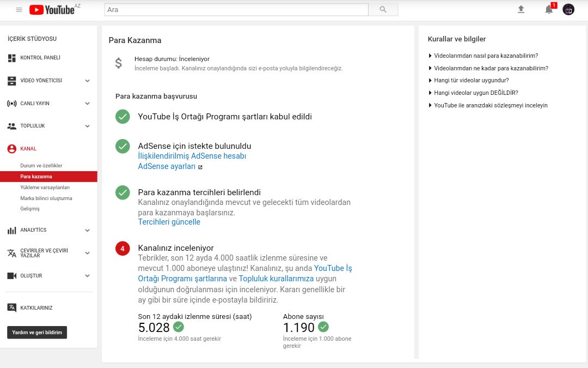The height and width of the screenshot is (368, 588).
Task: Click the red step 4 circle
Action: [x=122, y=249]
